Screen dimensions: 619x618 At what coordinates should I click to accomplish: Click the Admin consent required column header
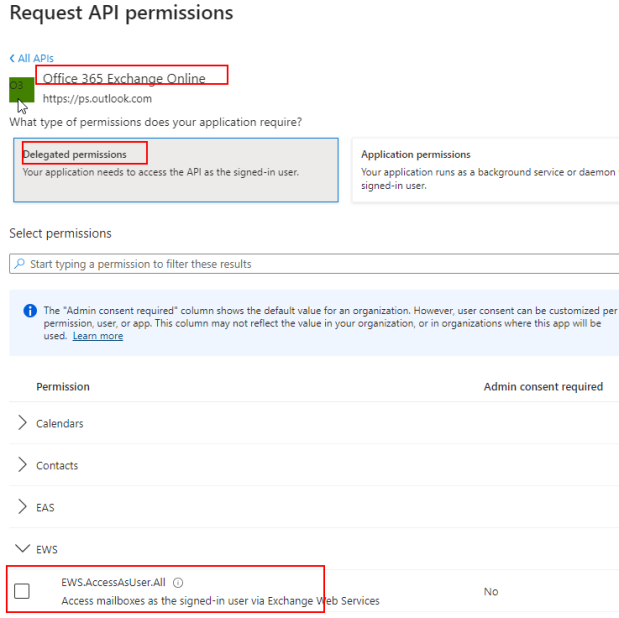click(543, 386)
